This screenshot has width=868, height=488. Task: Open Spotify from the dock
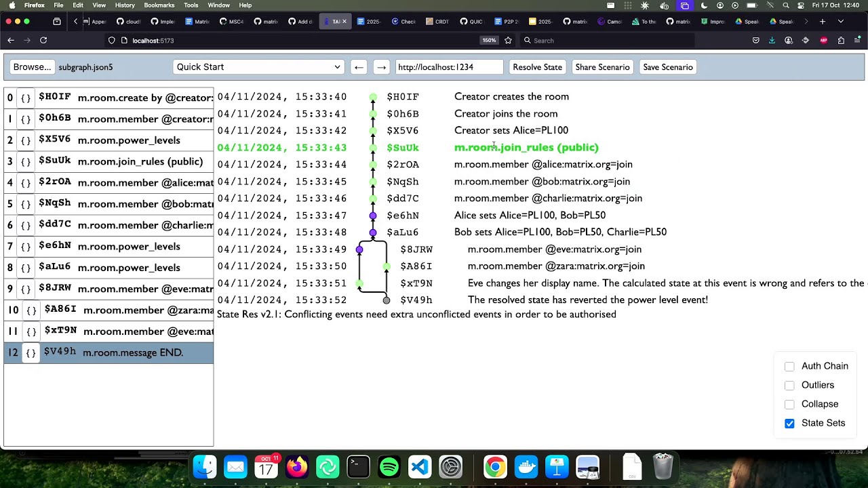tap(389, 467)
